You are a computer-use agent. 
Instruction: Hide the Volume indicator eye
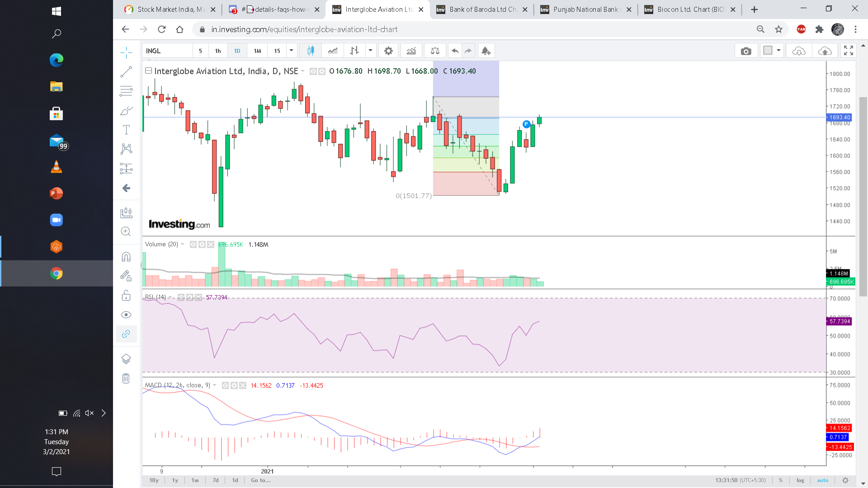[x=193, y=244]
